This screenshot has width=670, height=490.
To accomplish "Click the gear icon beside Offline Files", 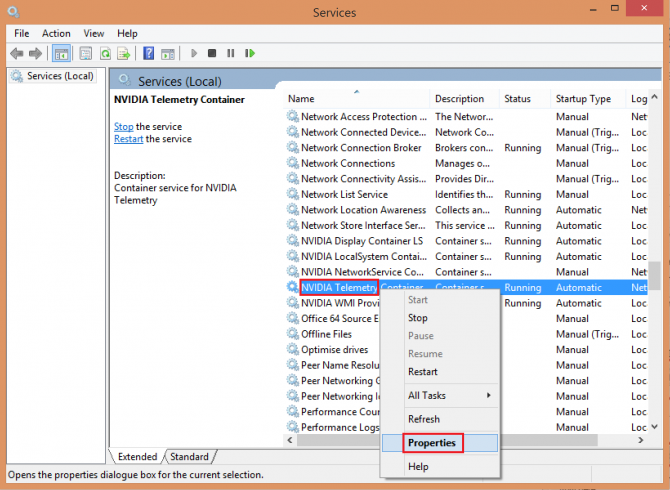I will (x=293, y=334).
